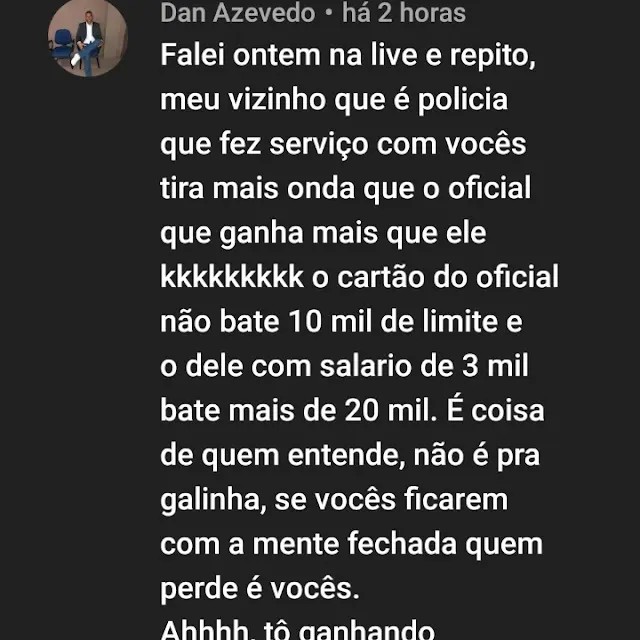Click the line 'Falei ontem na live e repito'
640x640 pixels.
click(x=348, y=56)
